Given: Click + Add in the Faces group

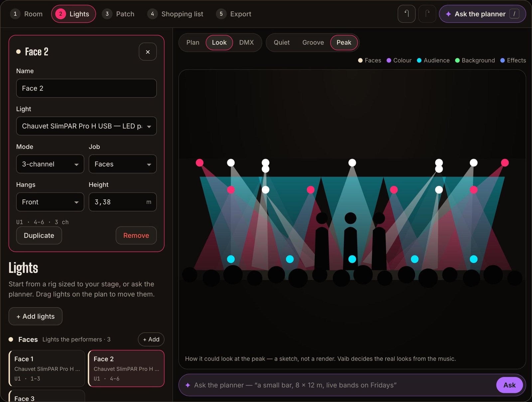Looking at the screenshot, I should tap(151, 339).
